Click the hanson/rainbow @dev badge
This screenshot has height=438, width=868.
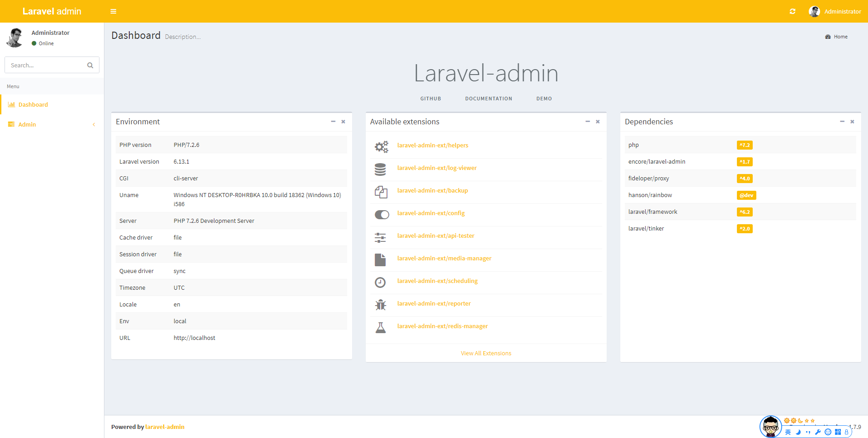[x=746, y=195]
